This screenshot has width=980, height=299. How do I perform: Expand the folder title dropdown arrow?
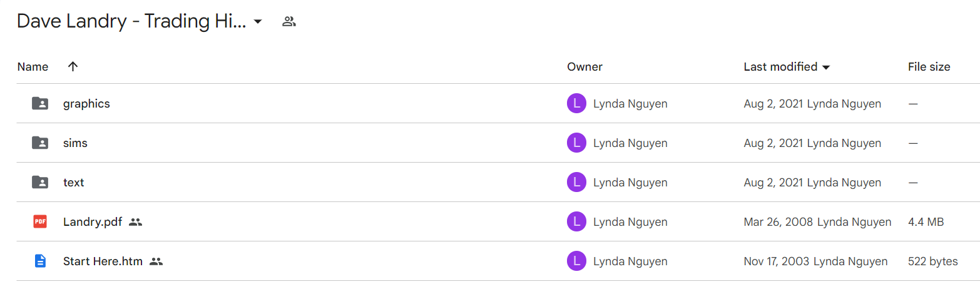[257, 22]
